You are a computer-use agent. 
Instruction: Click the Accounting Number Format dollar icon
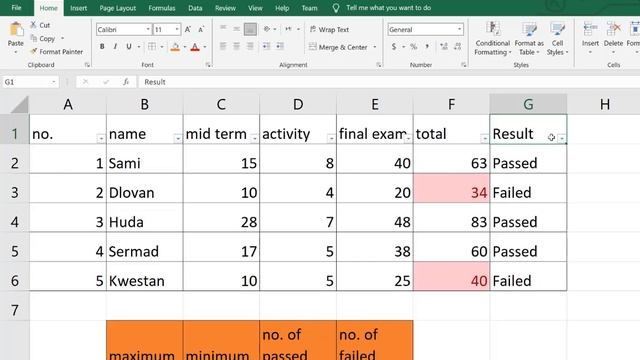[x=394, y=47]
